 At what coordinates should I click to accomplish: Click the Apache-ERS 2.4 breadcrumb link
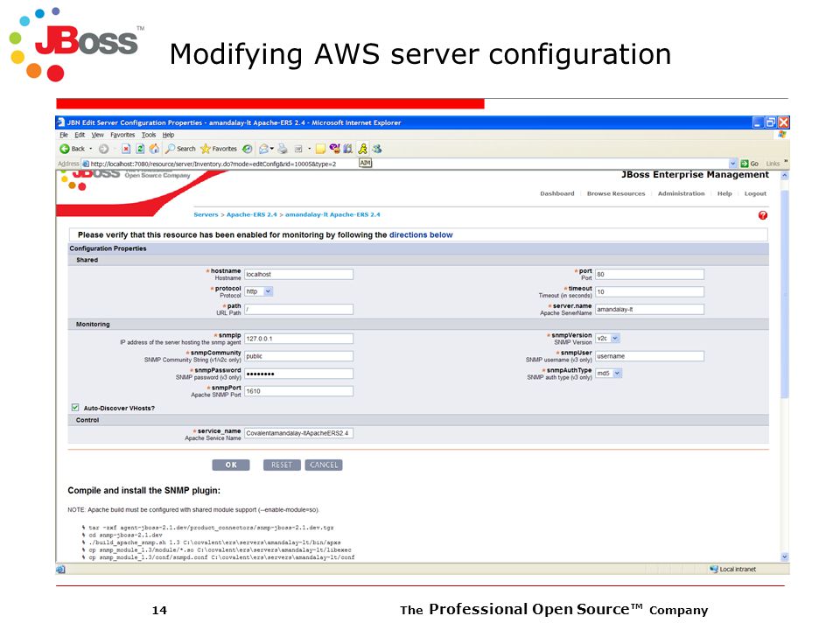(x=252, y=214)
